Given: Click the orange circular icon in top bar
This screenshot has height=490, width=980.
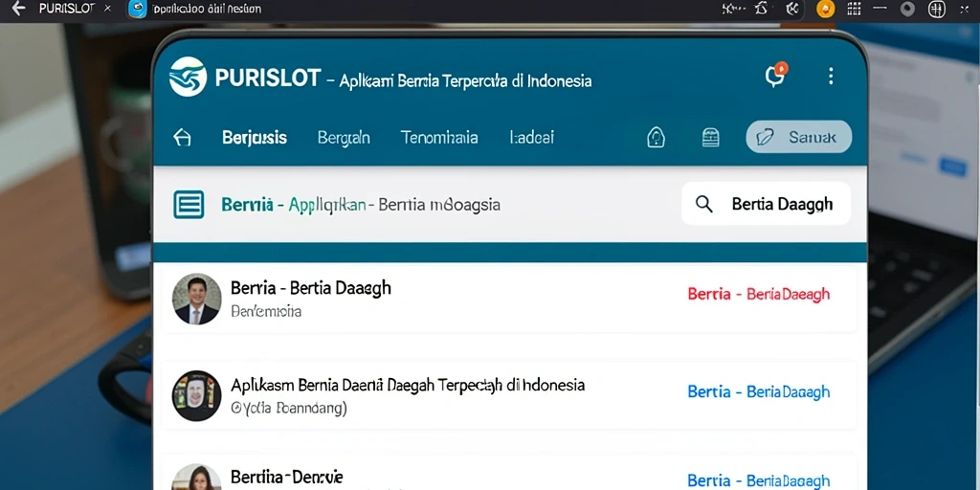Looking at the screenshot, I should pyautogui.click(x=826, y=9).
